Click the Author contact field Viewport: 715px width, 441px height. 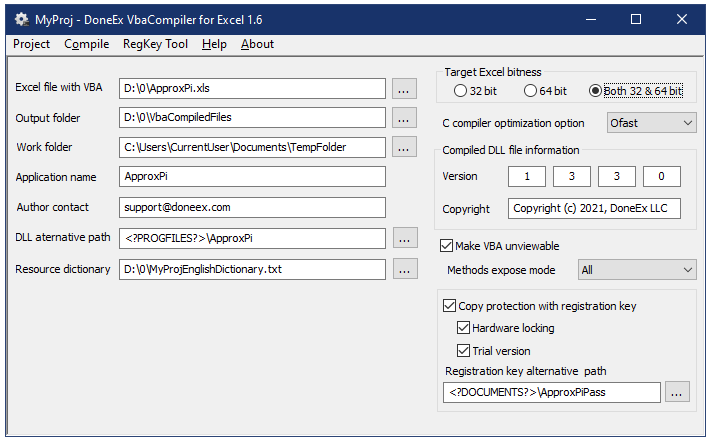pos(252,208)
